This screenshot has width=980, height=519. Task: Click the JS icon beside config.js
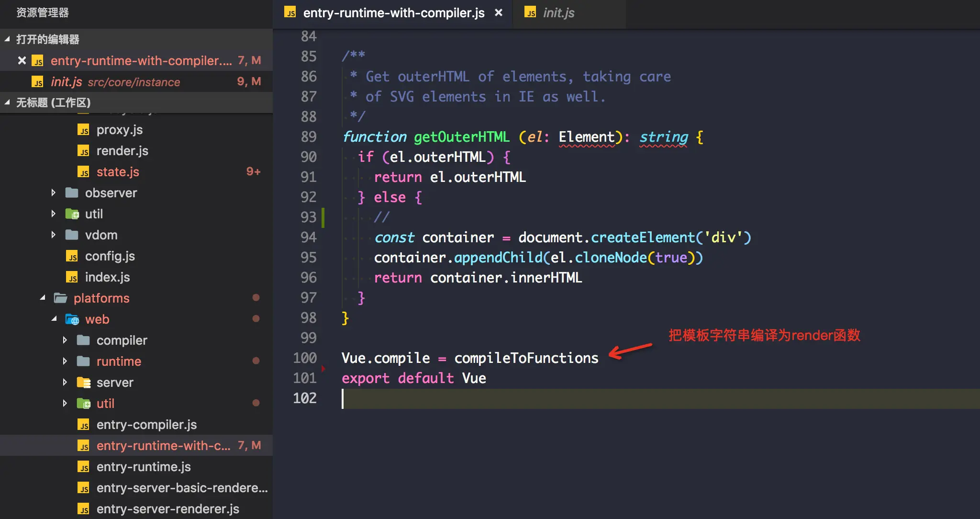(x=73, y=256)
